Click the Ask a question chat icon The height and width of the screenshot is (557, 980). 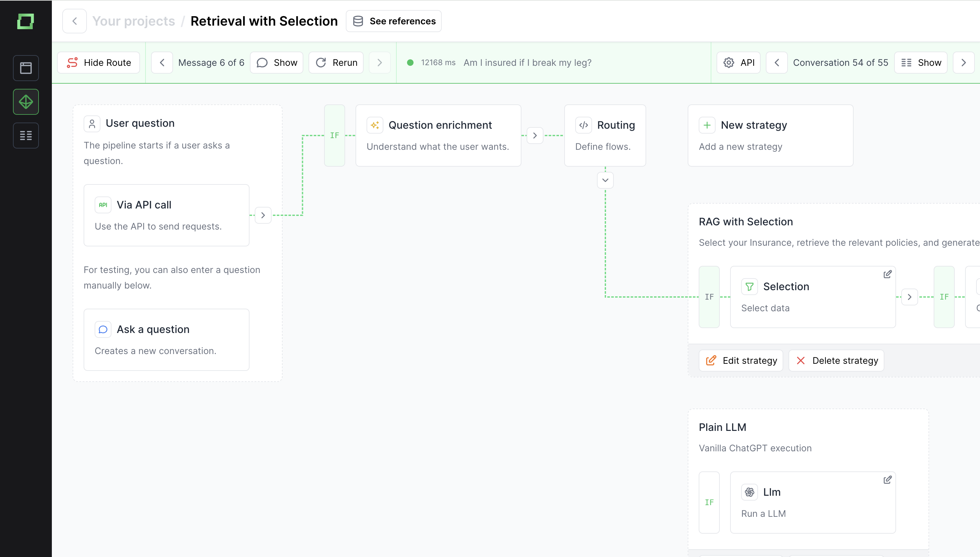point(103,329)
